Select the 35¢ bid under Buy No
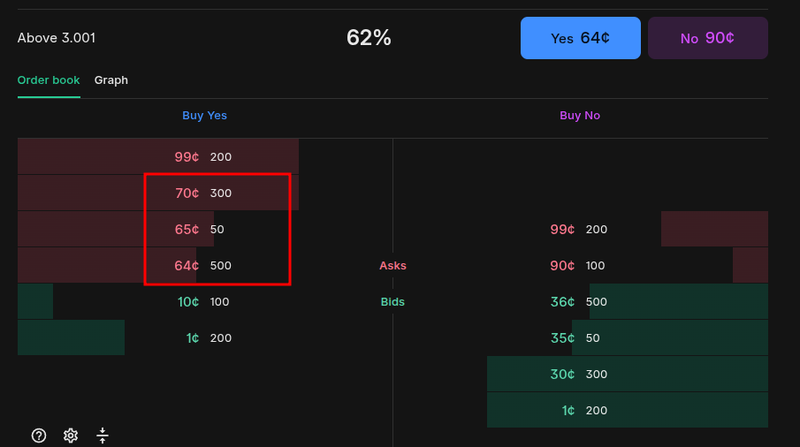The width and height of the screenshot is (800, 447). [x=579, y=338]
